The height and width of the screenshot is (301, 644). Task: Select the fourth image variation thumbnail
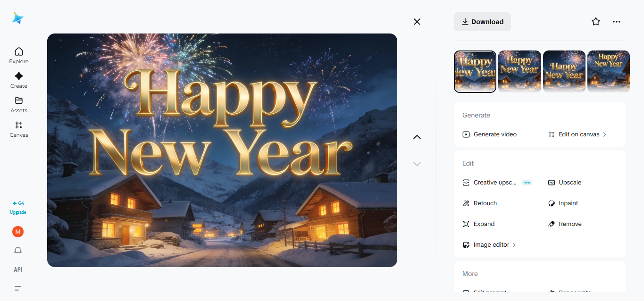pos(609,71)
